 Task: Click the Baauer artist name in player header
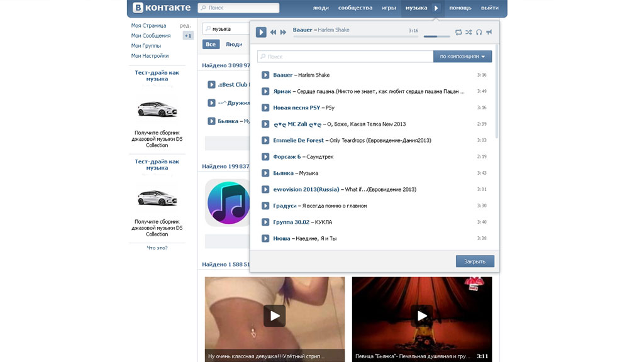(x=303, y=30)
